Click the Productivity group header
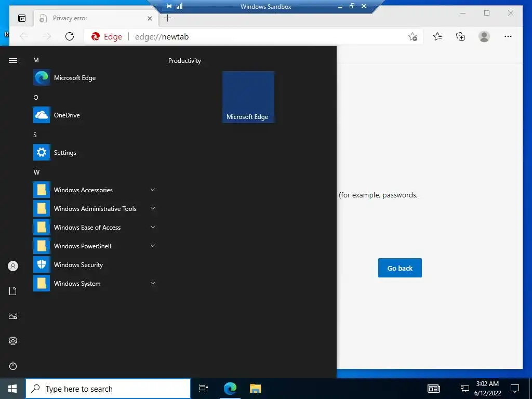This screenshot has width=532, height=399. (x=184, y=61)
